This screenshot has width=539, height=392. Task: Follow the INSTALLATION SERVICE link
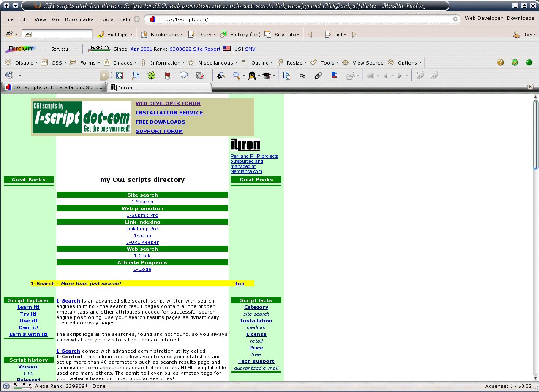169,113
